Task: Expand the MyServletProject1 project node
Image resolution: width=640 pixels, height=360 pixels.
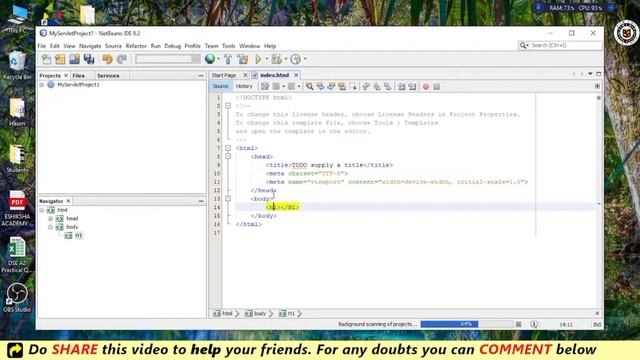Action: click(42, 85)
